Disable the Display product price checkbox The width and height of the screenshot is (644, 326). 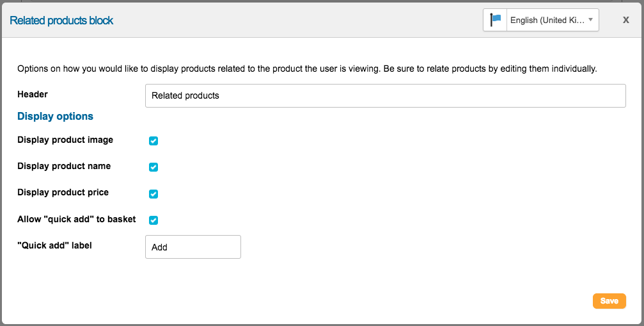153,194
